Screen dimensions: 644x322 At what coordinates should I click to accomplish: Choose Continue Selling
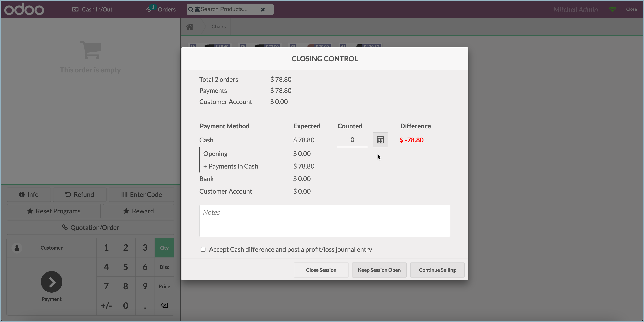(437, 270)
